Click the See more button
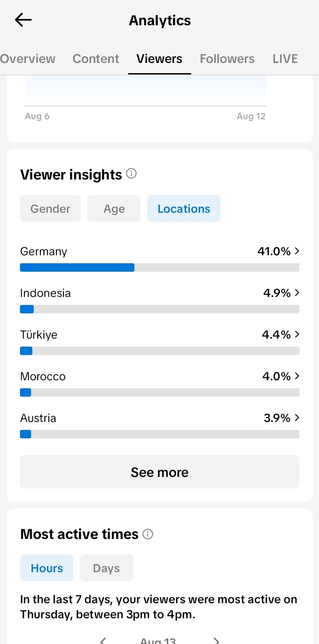Viewport: 319px width, 644px height. coord(160,472)
